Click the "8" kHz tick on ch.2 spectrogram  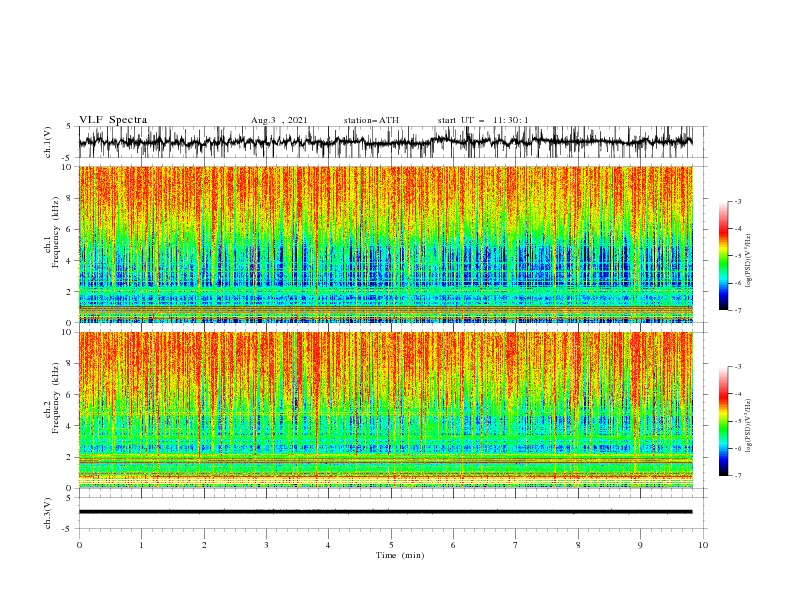[x=69, y=363]
